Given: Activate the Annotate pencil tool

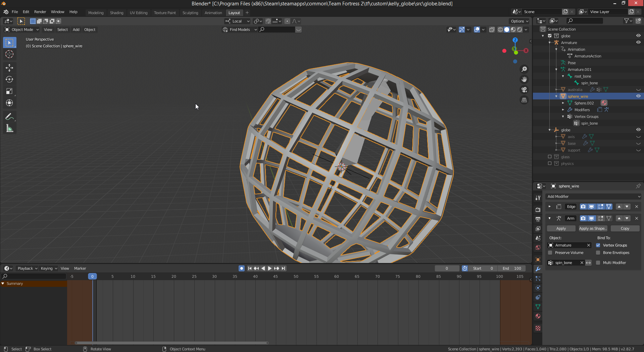Looking at the screenshot, I should tap(9, 117).
